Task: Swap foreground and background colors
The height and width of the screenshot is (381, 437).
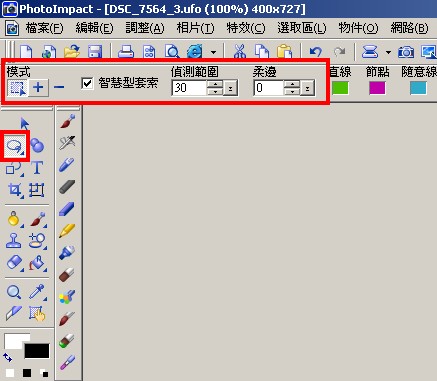Action: point(8,358)
